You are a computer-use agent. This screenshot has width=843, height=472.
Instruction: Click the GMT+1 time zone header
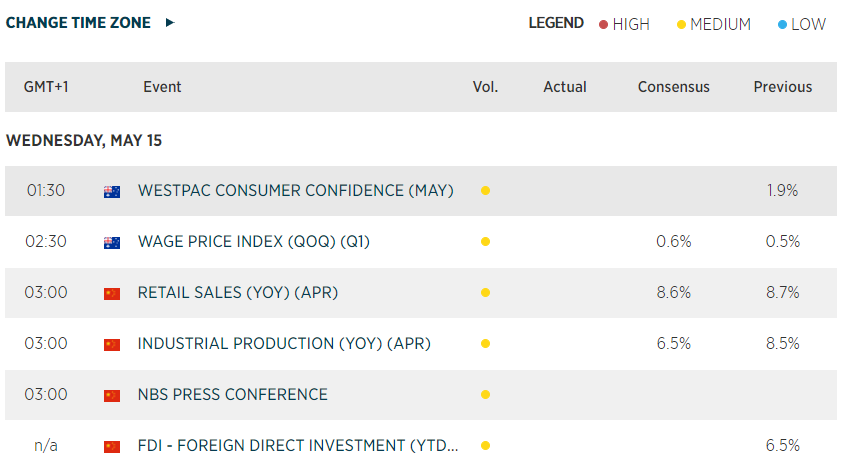click(x=46, y=87)
